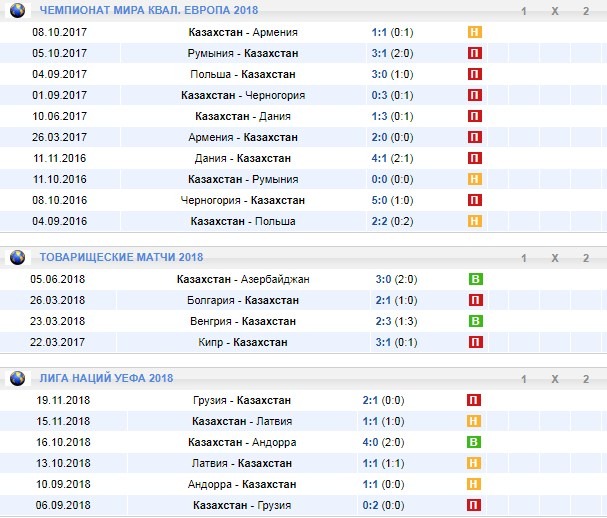Click globe icon beside ТОВАРИЩЕСКИЕ МАТЧИ 2018
Viewport: 607px width, 518px height.
tap(17, 257)
